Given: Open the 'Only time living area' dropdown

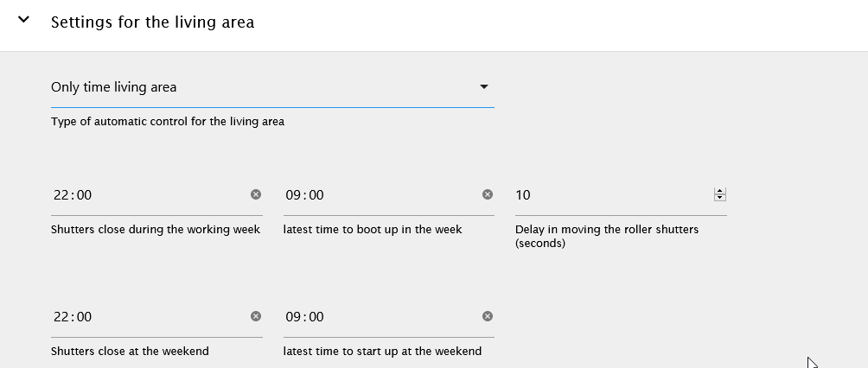Looking at the screenshot, I should [x=259, y=87].
